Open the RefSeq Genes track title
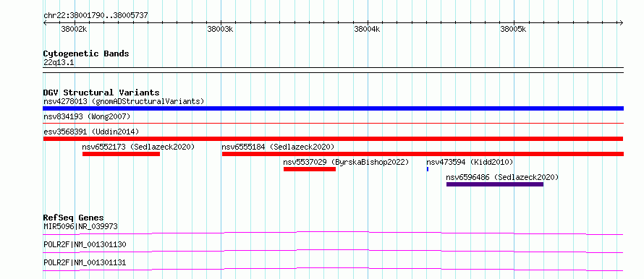The image size is (644, 279). click(74, 218)
